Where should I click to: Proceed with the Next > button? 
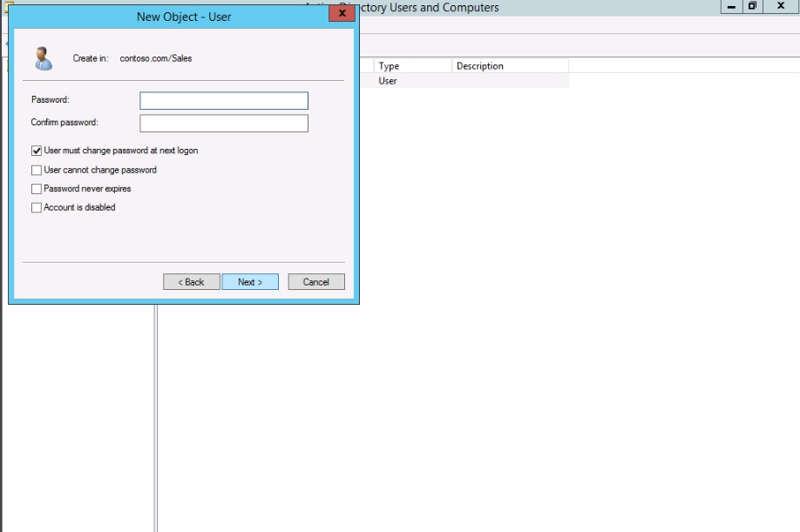click(x=250, y=282)
